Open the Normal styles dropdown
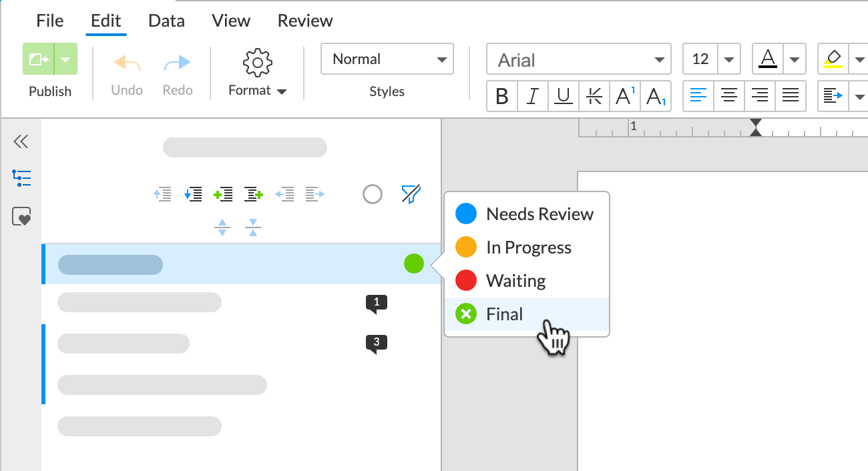Viewport: 868px width, 471px height. [x=387, y=59]
